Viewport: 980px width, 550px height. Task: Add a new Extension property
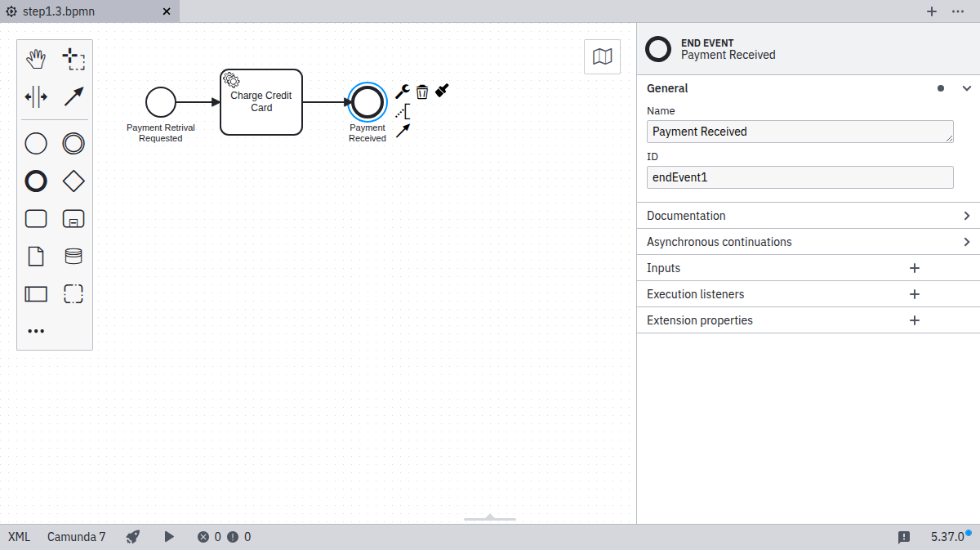[915, 320]
